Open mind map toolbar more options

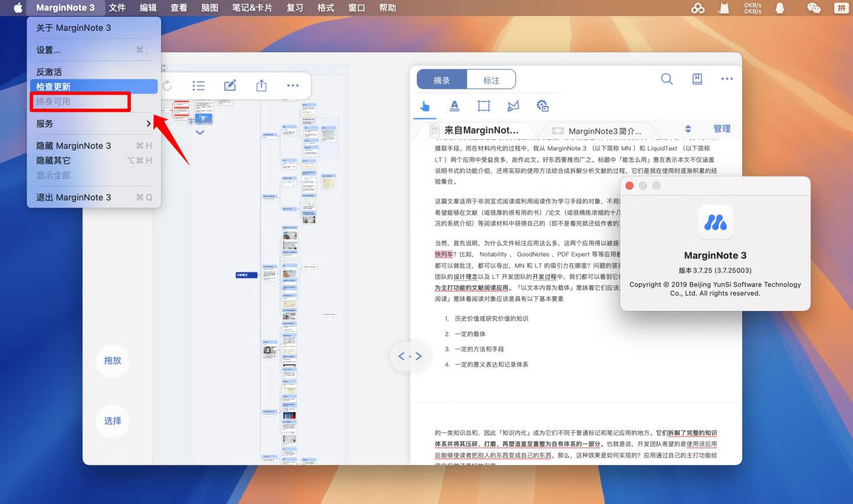[x=293, y=86]
